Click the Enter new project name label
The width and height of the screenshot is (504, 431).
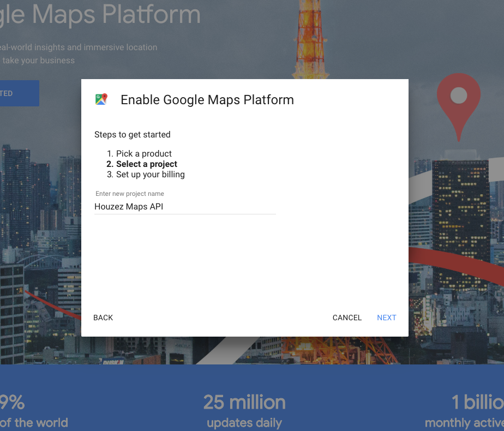[129, 194]
